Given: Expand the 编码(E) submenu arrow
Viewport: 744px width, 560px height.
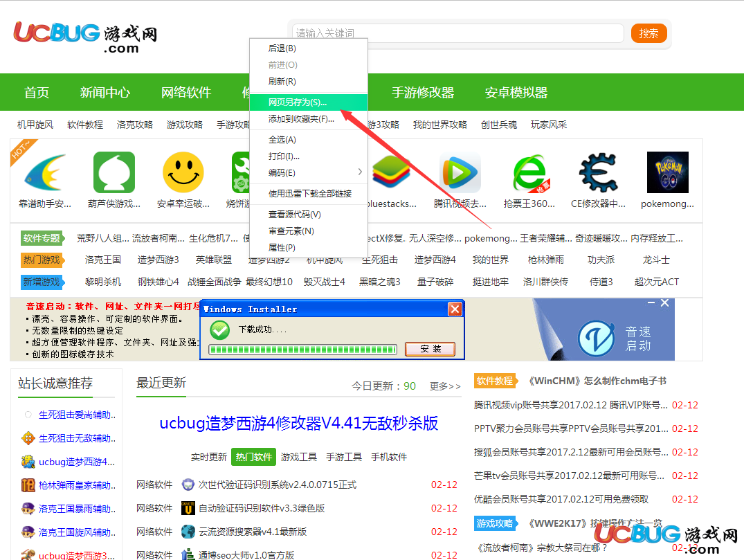Looking at the screenshot, I should (360, 172).
